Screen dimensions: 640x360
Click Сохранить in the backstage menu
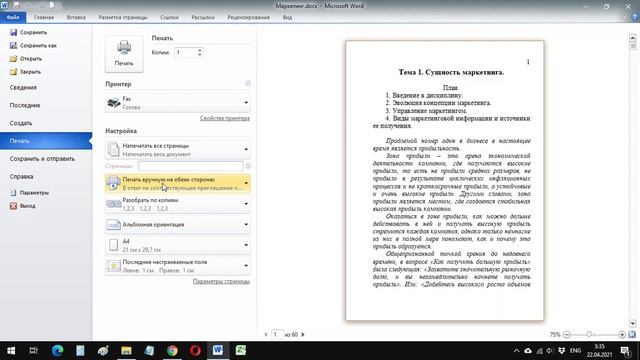point(29,32)
